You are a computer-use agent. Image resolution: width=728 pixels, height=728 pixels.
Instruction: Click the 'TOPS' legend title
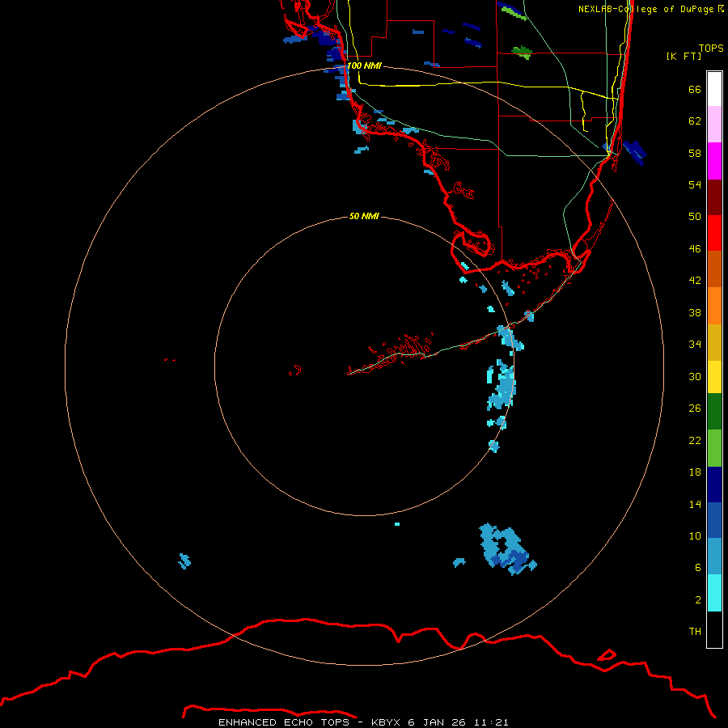(711, 48)
